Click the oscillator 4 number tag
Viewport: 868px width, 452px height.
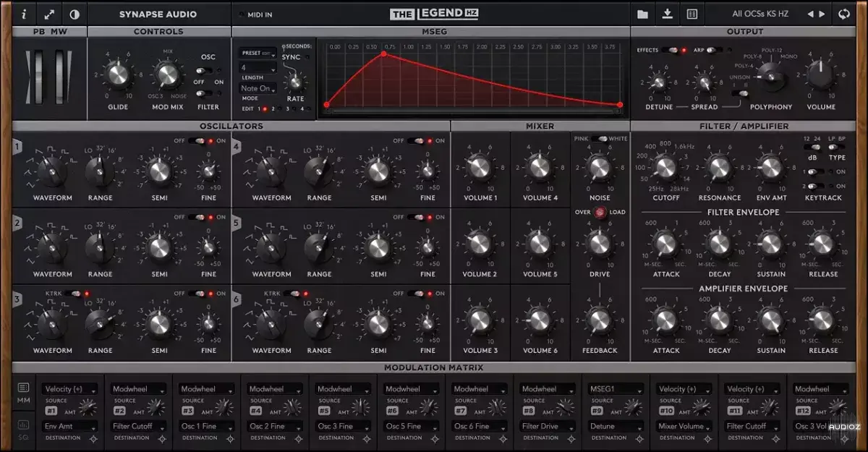point(237,148)
